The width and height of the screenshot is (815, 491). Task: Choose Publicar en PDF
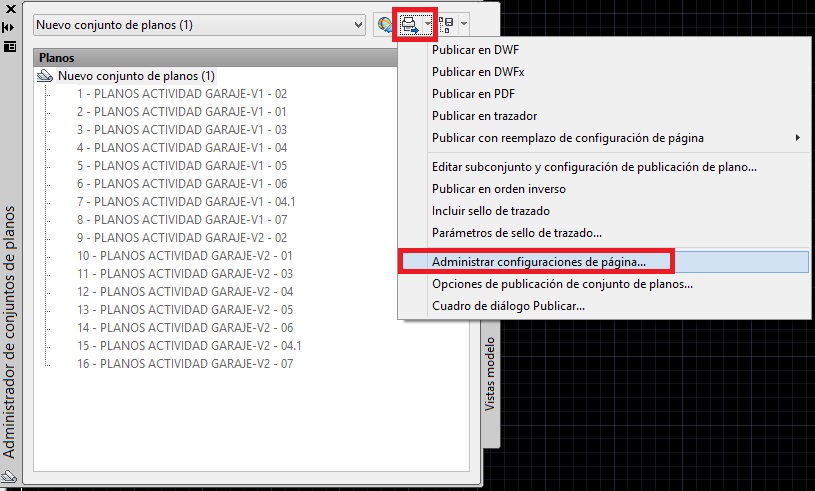(x=476, y=94)
